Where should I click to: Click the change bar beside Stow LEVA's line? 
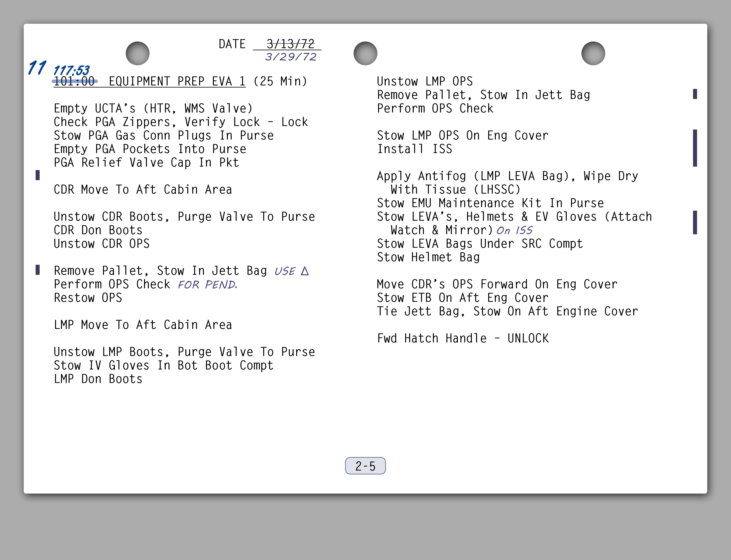tap(695, 222)
